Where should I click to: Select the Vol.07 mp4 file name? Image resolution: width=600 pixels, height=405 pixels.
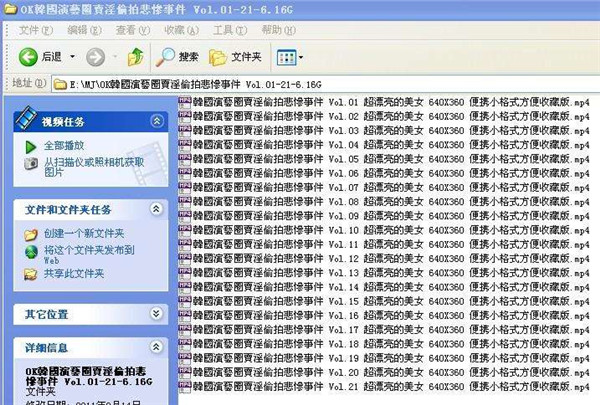coord(391,188)
